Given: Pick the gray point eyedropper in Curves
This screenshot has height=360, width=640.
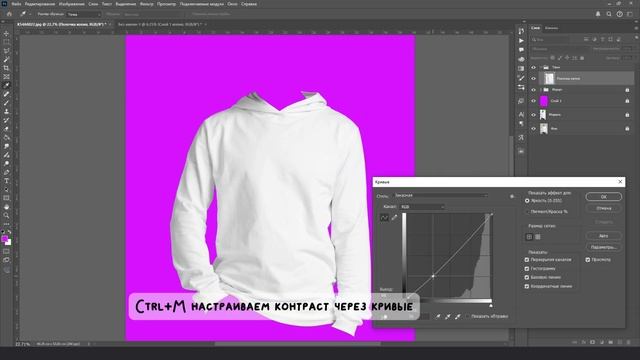Looking at the screenshot, I should 448,316.
